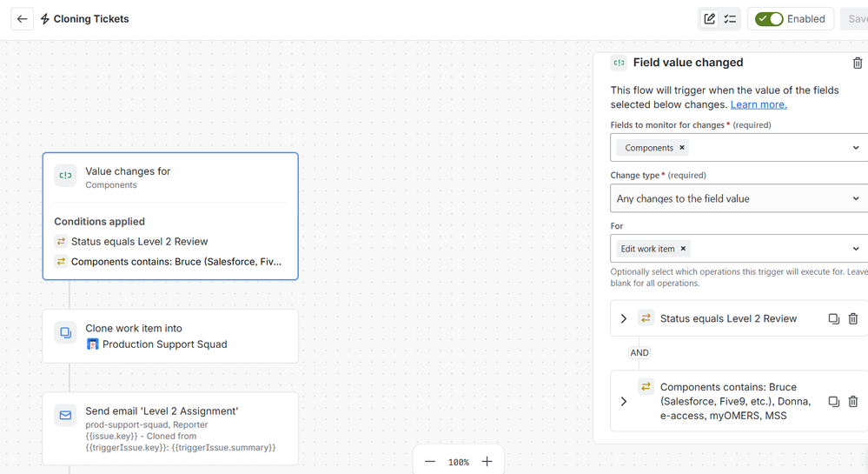Open the checklist view icon

(730, 19)
